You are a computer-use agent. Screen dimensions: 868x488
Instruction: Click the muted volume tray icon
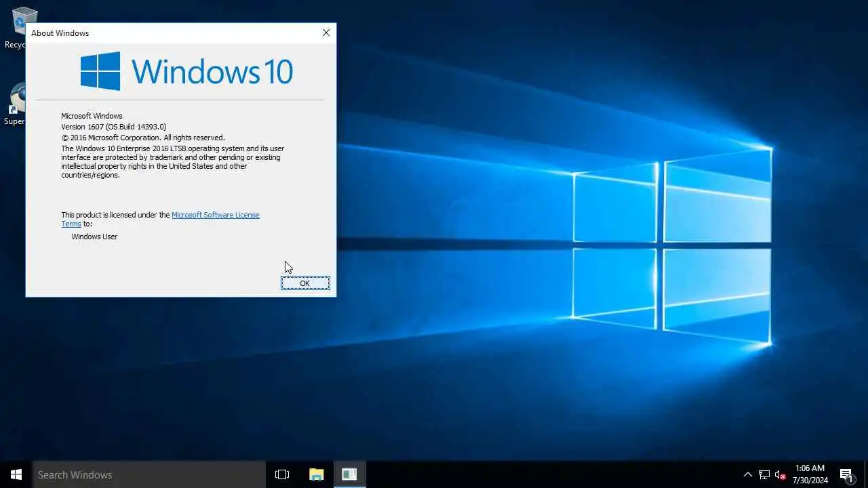click(x=781, y=474)
